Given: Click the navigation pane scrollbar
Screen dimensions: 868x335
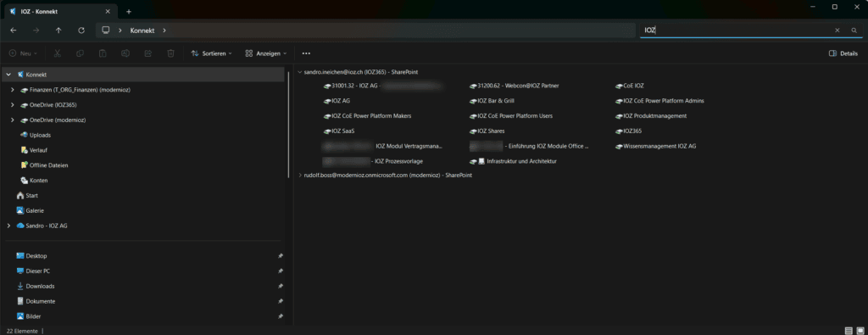Looking at the screenshot, I should [x=288, y=125].
